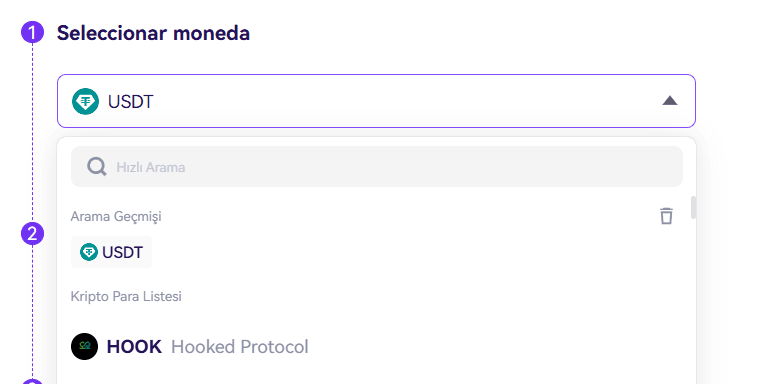Click the Seleccionar moneda heading

tap(153, 33)
